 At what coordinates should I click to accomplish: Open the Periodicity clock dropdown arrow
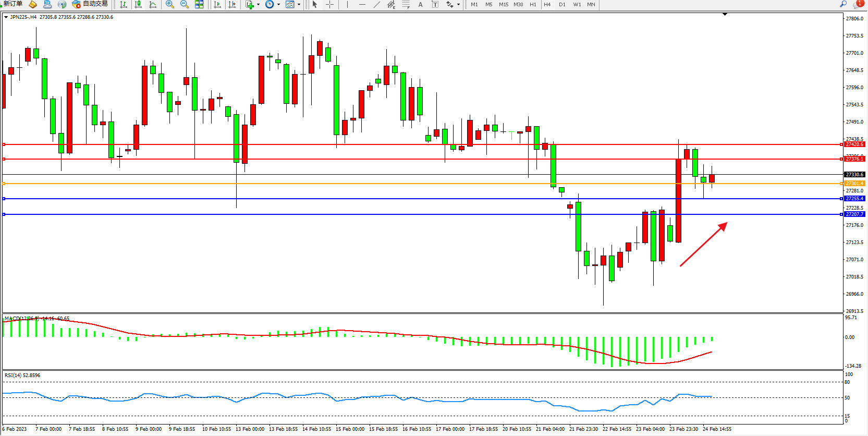[x=279, y=5]
